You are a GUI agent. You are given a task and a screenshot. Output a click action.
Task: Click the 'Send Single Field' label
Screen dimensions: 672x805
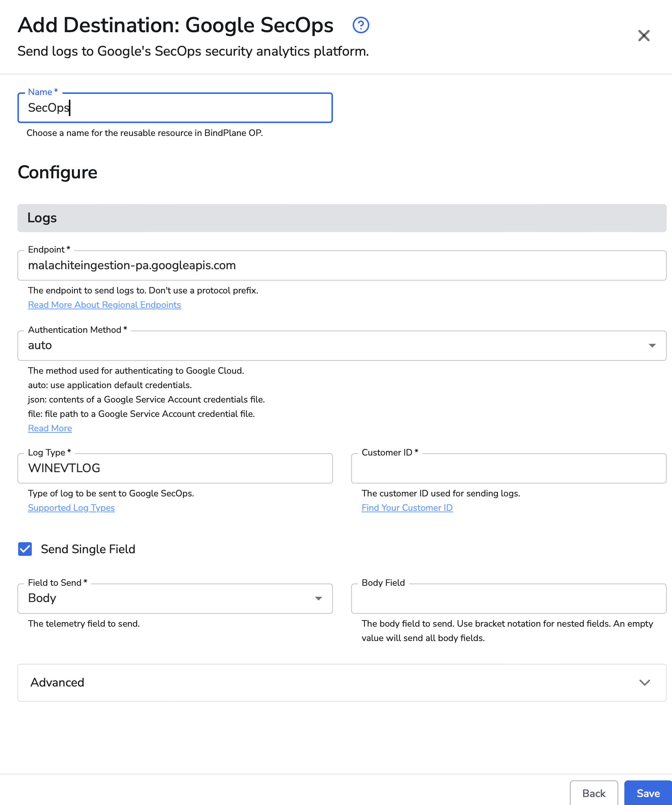(x=88, y=549)
